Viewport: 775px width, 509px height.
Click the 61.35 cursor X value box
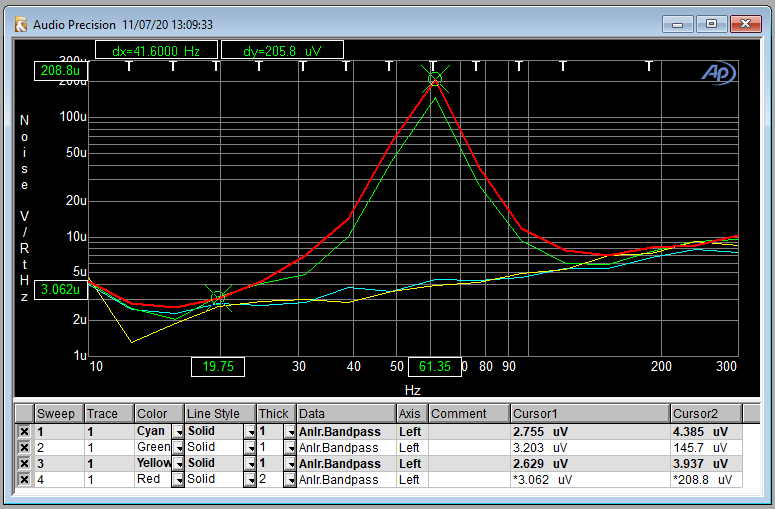coord(435,367)
